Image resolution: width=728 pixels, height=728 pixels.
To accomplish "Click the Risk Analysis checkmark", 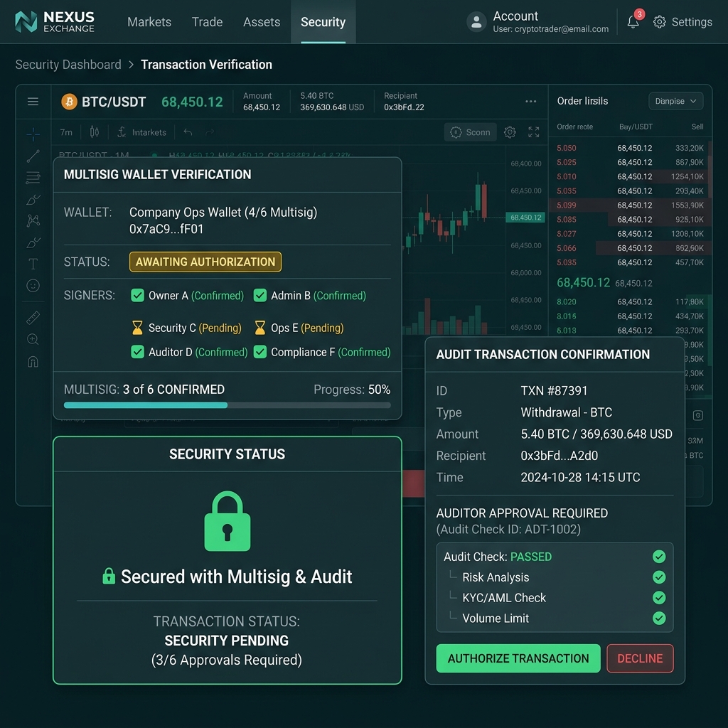I will click(659, 577).
